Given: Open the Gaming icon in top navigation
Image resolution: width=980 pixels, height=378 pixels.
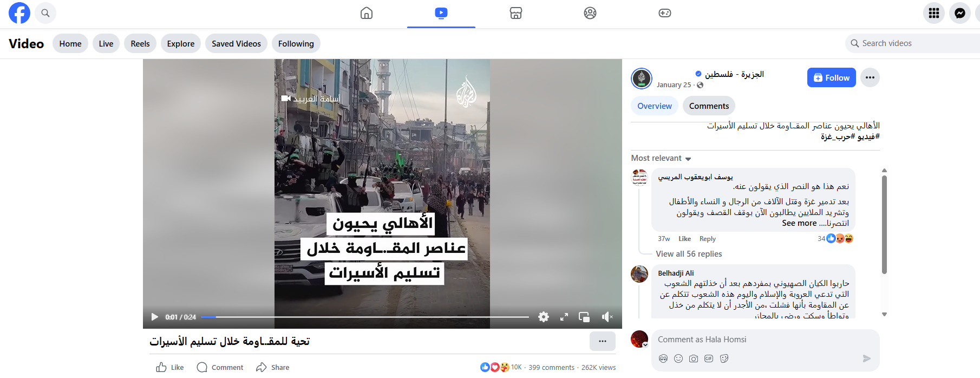Looking at the screenshot, I should [665, 13].
